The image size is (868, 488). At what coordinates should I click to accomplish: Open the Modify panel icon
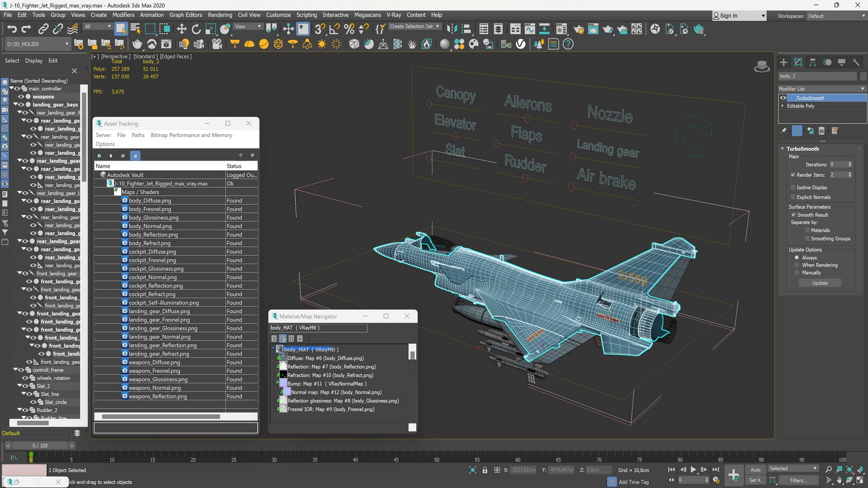pyautogui.click(x=798, y=62)
